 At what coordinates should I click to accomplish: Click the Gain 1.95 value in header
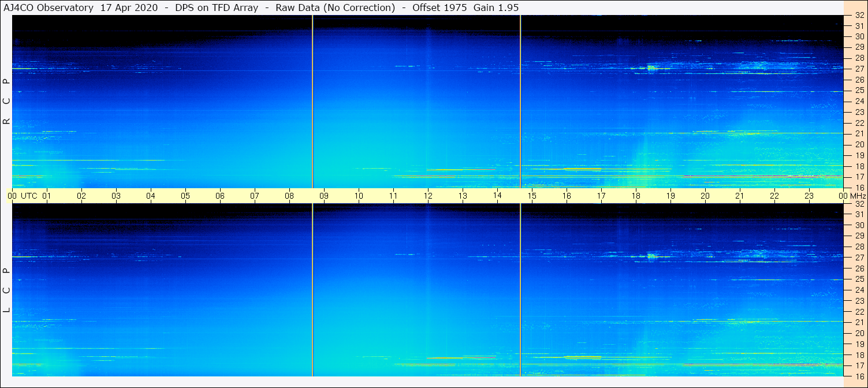[x=496, y=8]
